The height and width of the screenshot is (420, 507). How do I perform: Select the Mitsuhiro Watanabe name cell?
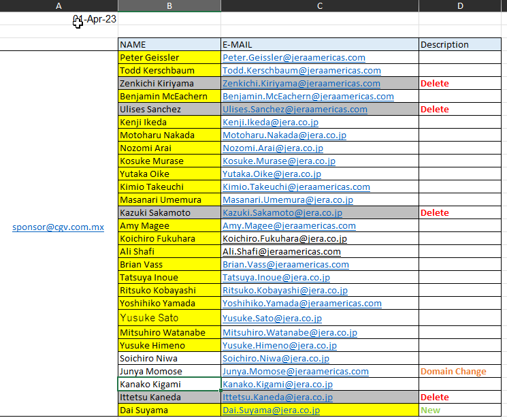point(169,332)
